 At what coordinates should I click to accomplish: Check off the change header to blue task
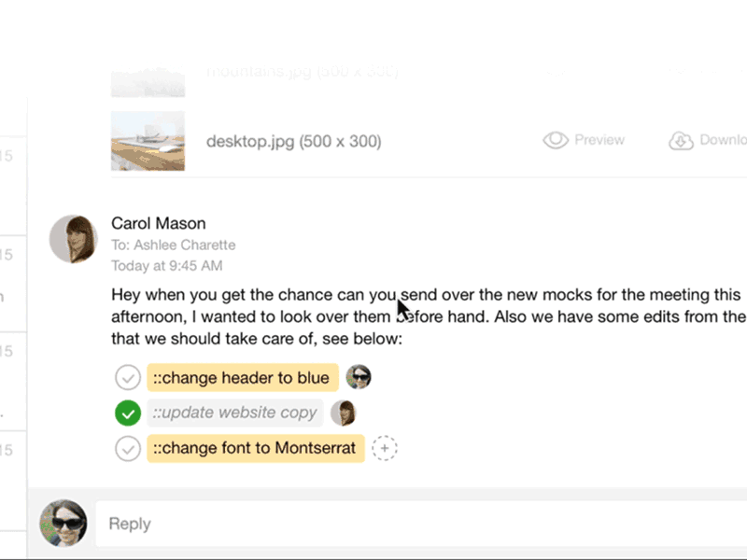tap(128, 378)
